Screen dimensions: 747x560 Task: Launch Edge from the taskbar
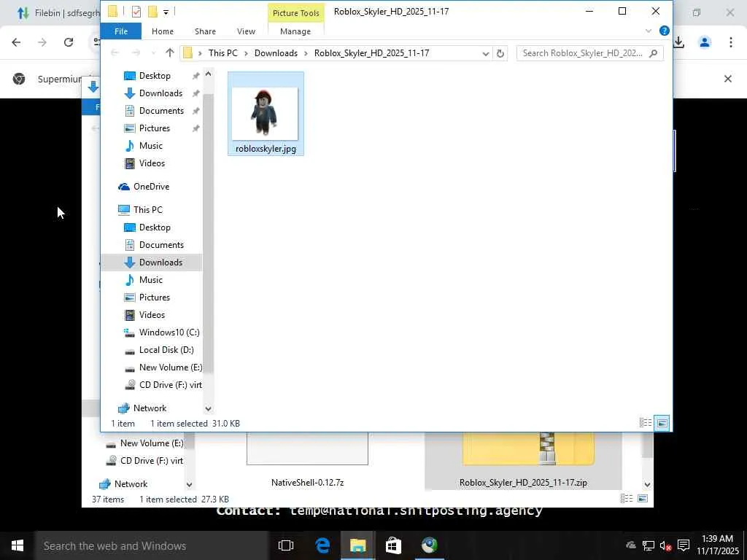(322, 545)
